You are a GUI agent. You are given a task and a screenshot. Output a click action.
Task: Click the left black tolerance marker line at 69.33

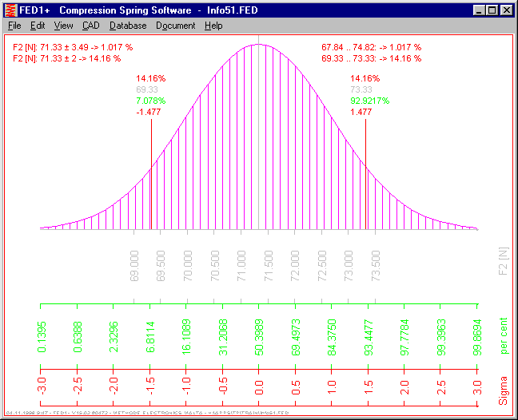click(150, 176)
